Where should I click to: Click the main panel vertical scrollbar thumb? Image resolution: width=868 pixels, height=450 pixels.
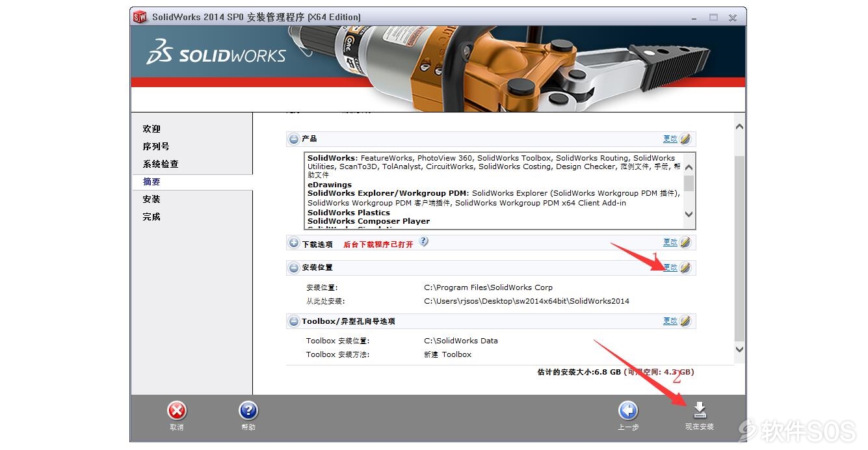(739, 248)
